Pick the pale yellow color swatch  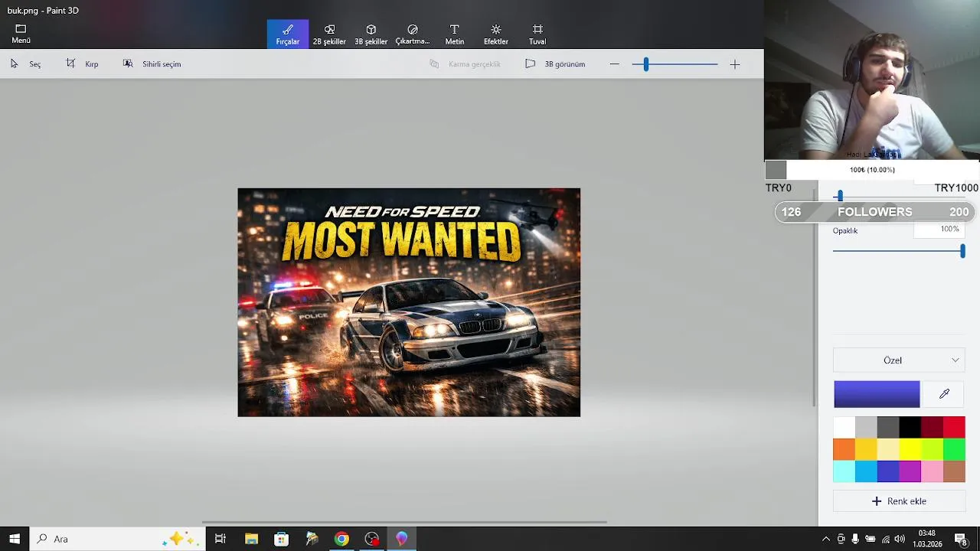click(888, 449)
